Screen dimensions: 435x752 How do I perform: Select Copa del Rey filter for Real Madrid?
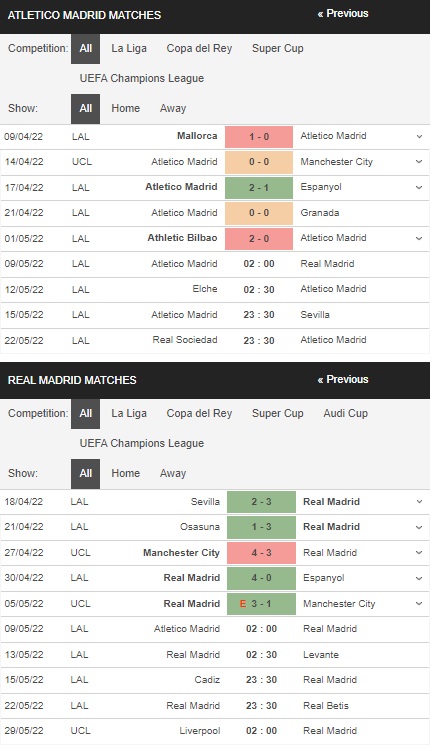point(199,413)
